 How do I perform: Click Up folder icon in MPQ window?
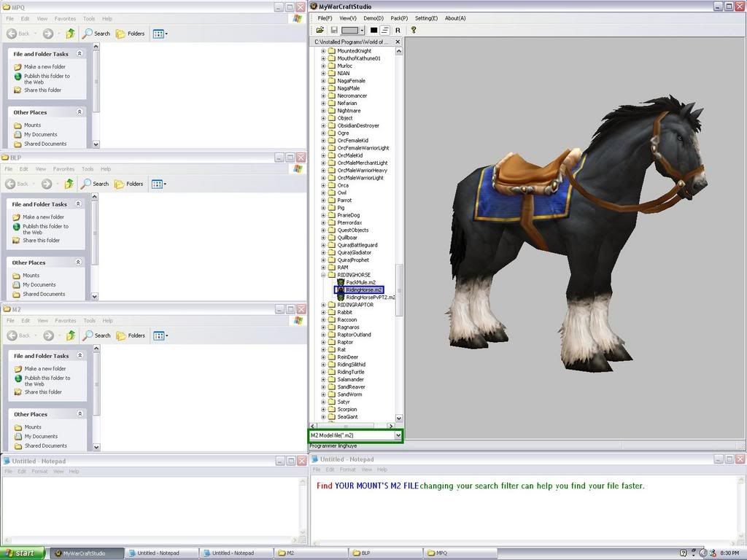[71, 34]
